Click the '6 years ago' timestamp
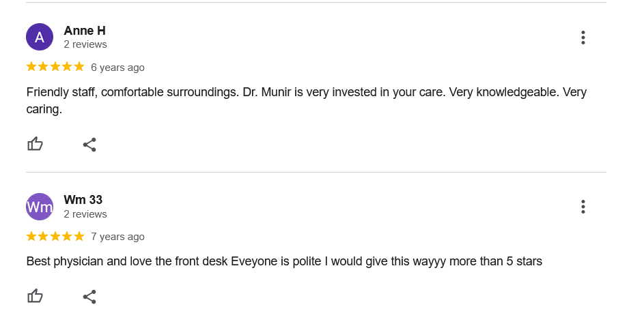The height and width of the screenshot is (324, 644). pos(117,68)
